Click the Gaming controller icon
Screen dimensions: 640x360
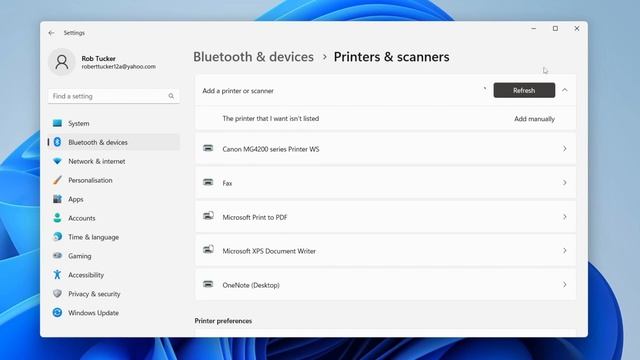click(57, 256)
